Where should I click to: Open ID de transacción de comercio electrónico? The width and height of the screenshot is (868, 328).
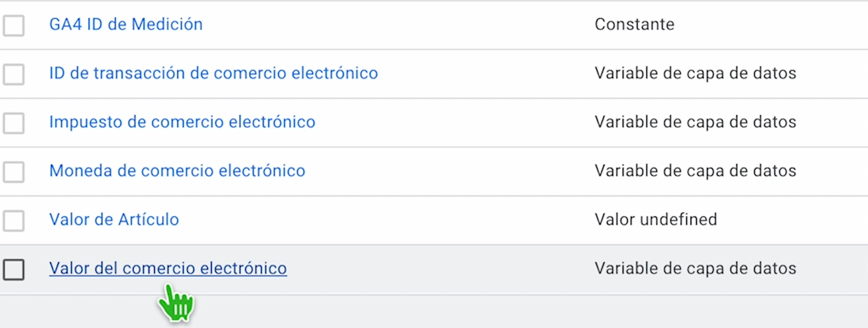click(214, 73)
